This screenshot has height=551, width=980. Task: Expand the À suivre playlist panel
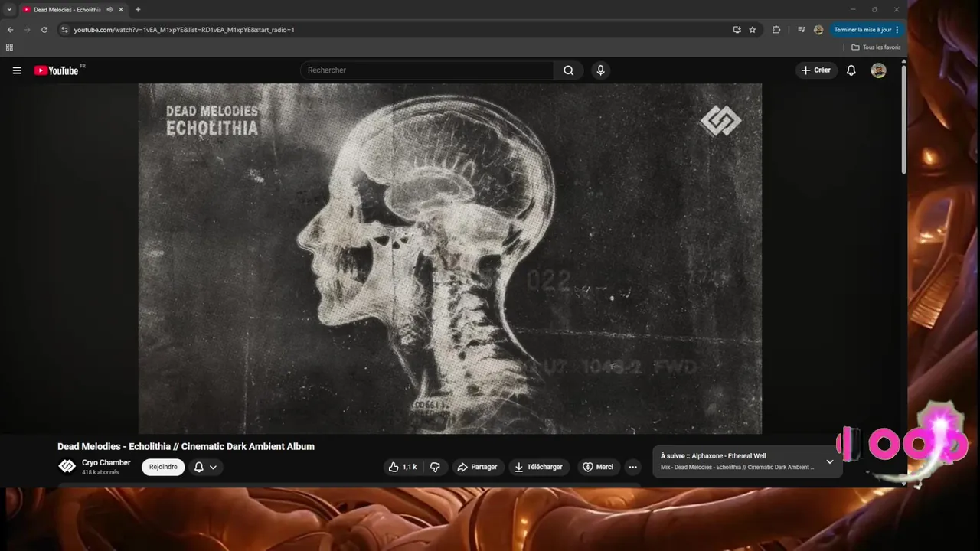[x=829, y=461]
